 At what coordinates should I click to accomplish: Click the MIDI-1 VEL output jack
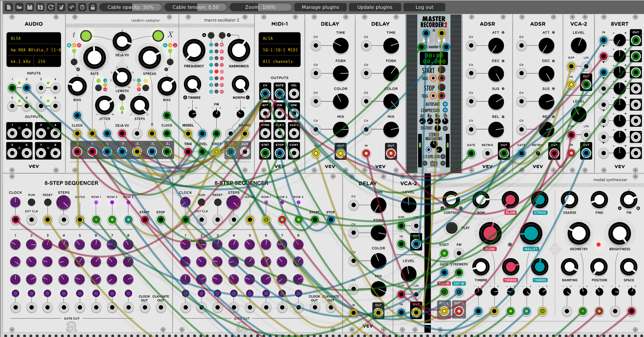click(294, 93)
